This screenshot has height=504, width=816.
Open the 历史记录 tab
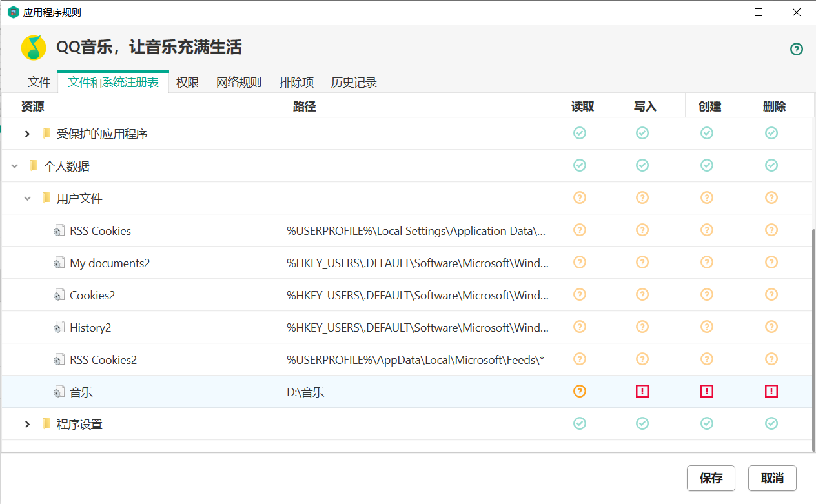(354, 83)
